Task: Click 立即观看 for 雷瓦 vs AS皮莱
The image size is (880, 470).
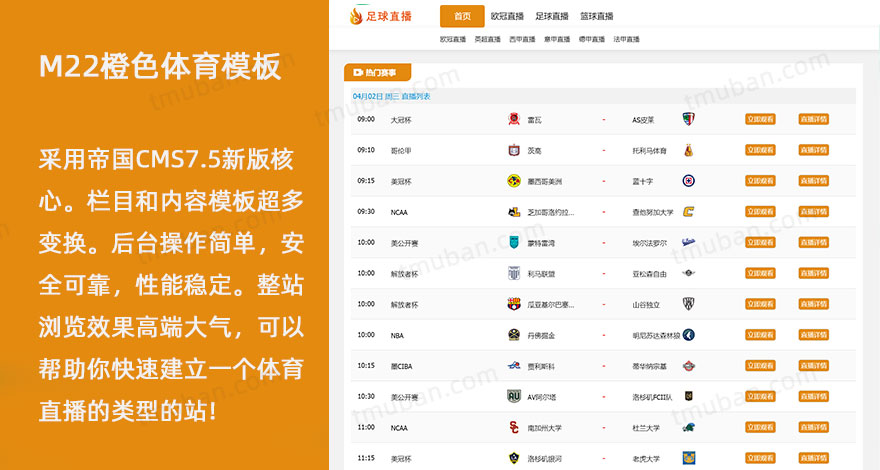Action: click(x=760, y=119)
